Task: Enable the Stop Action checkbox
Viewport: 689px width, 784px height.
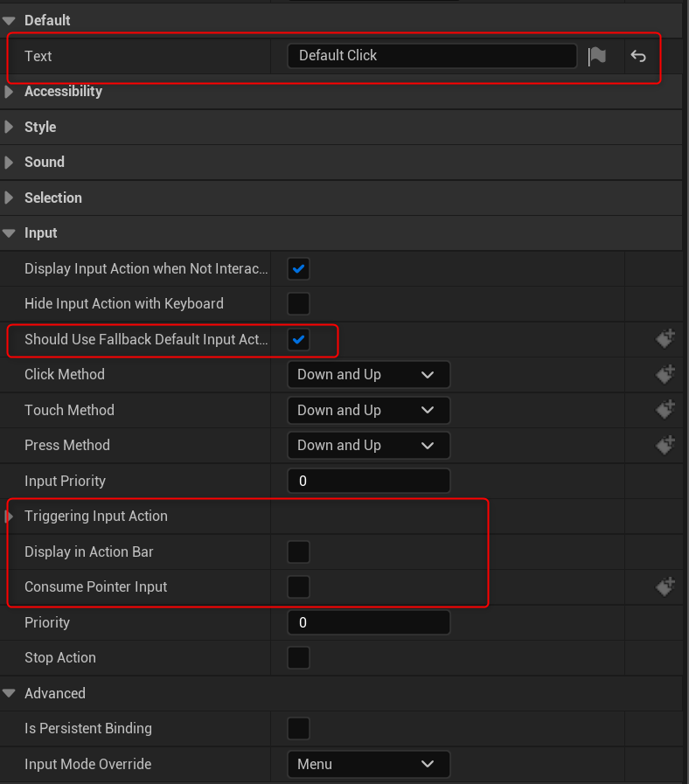Action: 298,657
